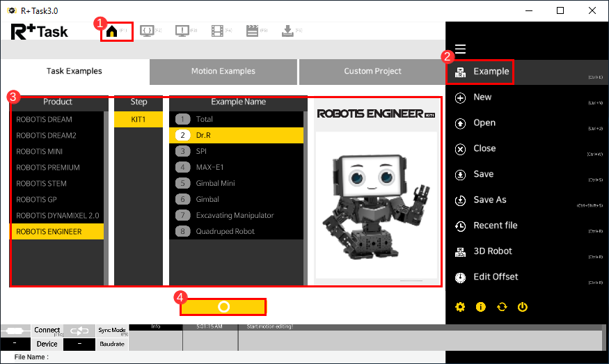Screen dimensions: 609x364
Task: Select example 2 Dr.R
Action: coord(236,135)
